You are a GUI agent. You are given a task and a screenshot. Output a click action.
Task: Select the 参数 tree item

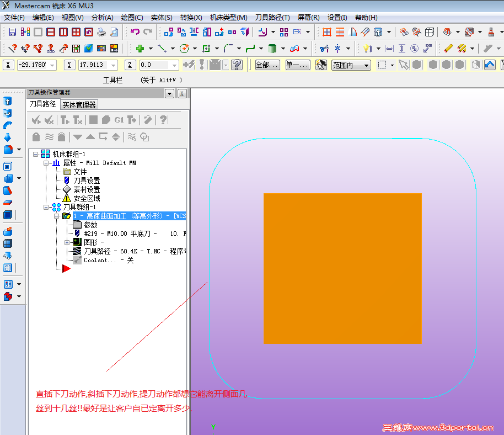(x=90, y=225)
